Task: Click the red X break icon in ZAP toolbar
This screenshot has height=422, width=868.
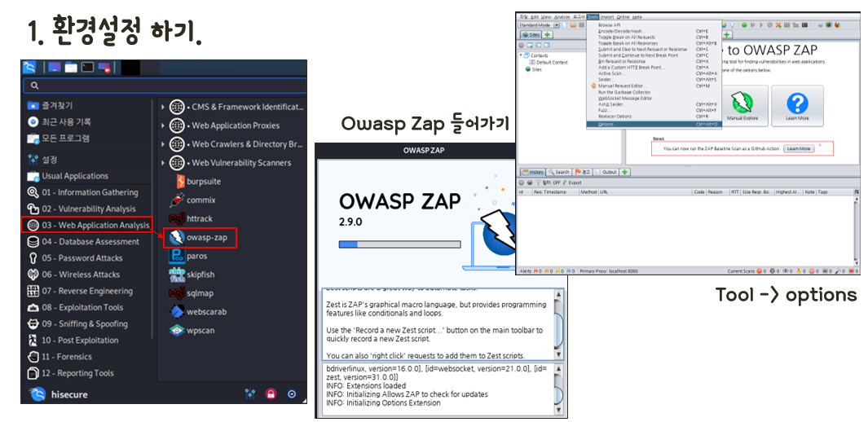Action: tap(778, 25)
